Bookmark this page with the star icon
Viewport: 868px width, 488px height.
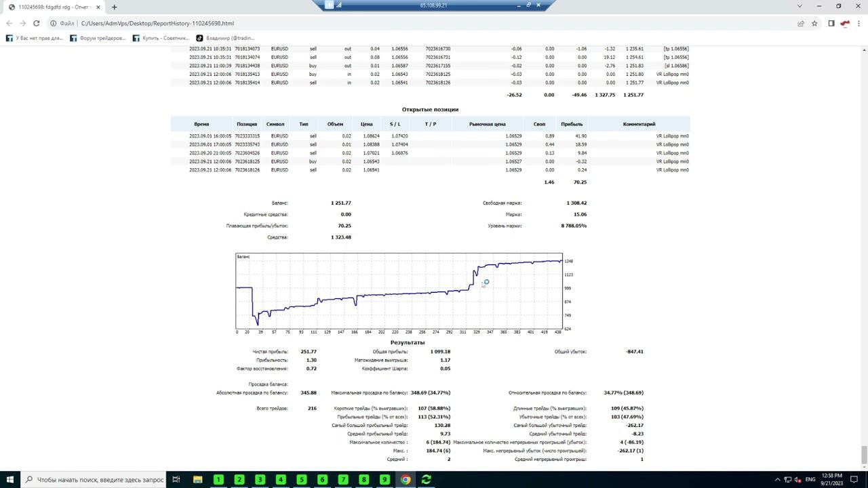click(814, 23)
